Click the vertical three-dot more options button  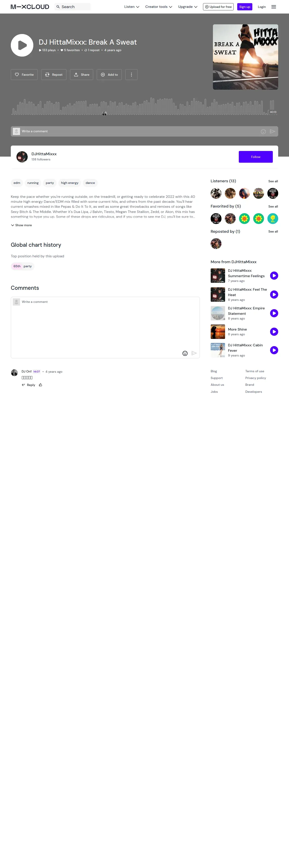[131, 74]
